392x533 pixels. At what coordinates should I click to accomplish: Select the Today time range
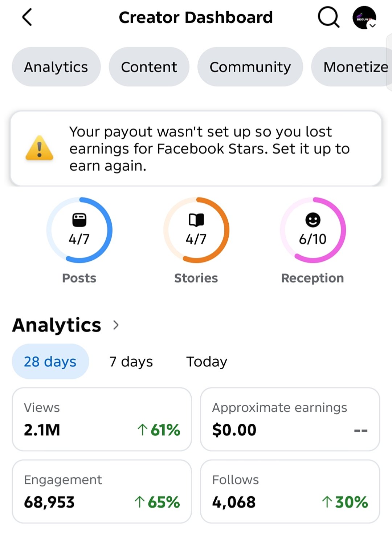(207, 362)
